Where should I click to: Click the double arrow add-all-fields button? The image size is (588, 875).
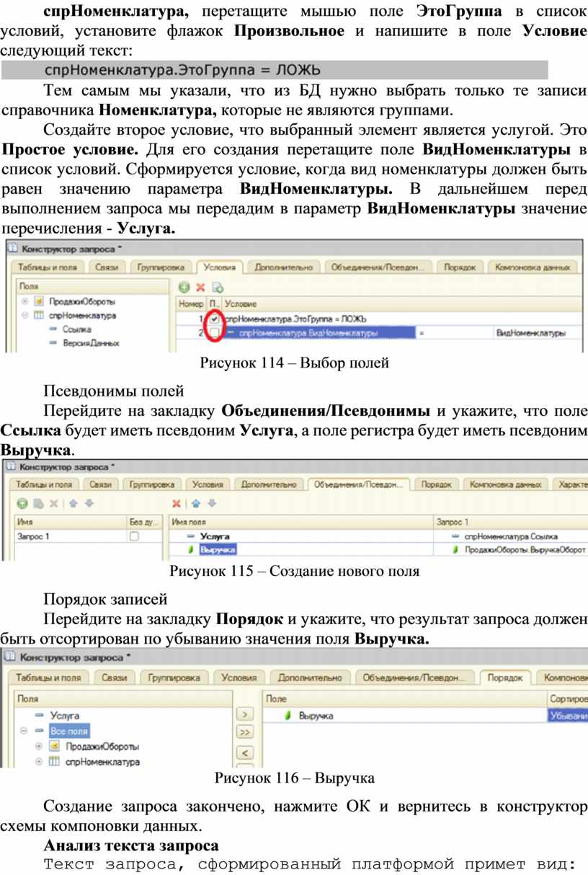tap(246, 732)
